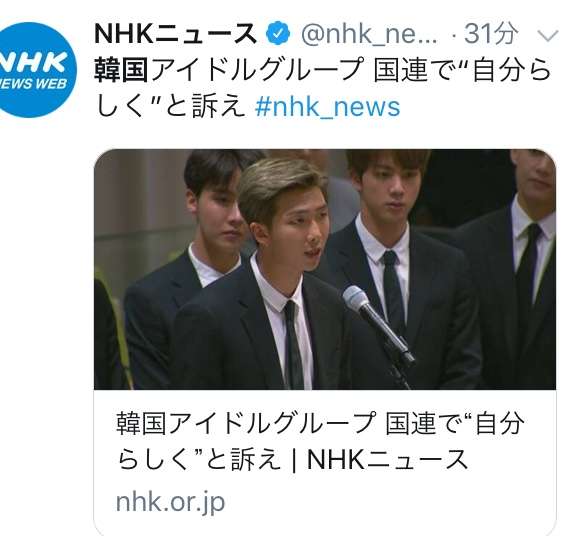Image resolution: width=588 pixels, height=536 pixels.
Task: Open the article card photo
Action: (325, 269)
